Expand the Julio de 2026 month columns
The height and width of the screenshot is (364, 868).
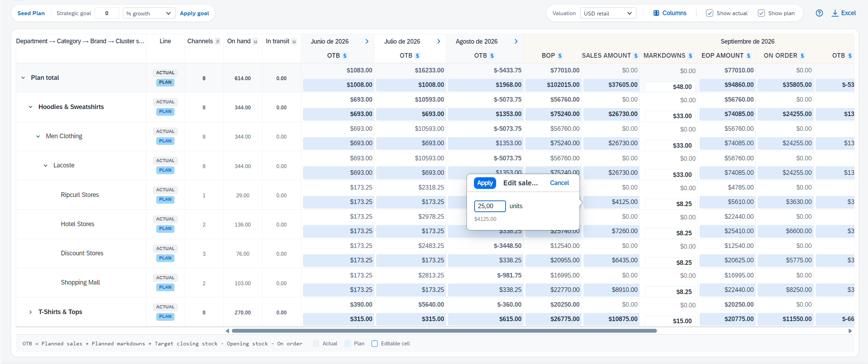click(439, 41)
